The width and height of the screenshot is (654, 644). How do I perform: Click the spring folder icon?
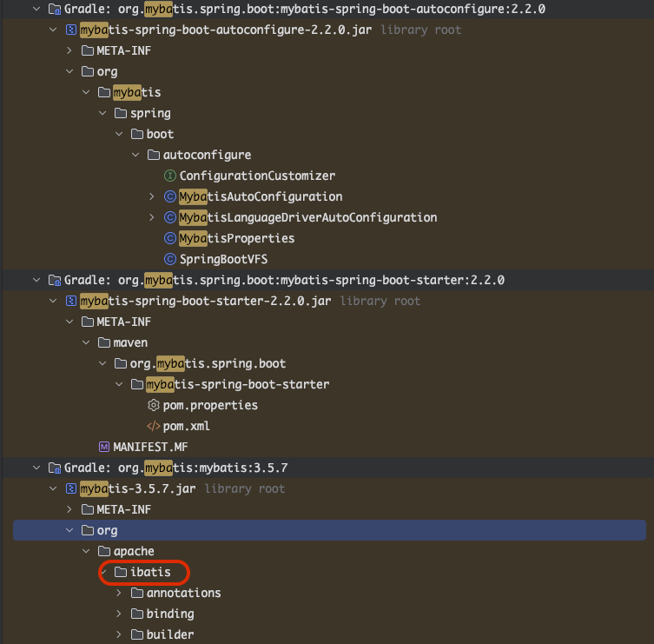pos(121,113)
